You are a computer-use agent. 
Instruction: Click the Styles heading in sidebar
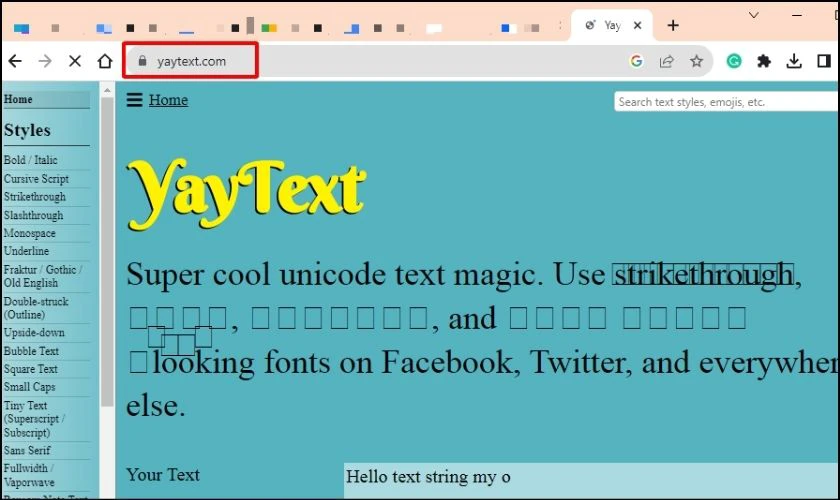tap(27, 130)
